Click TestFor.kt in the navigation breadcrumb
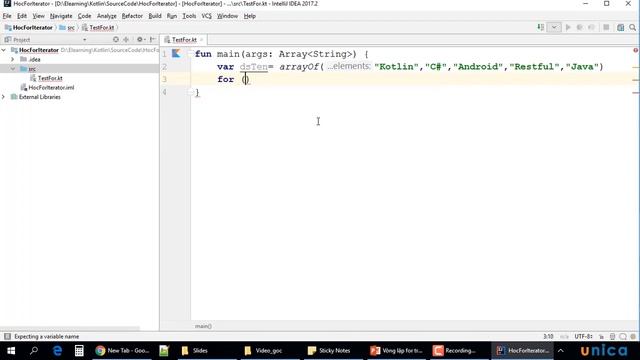Screen dimensions: 640x360 click(x=98, y=27)
